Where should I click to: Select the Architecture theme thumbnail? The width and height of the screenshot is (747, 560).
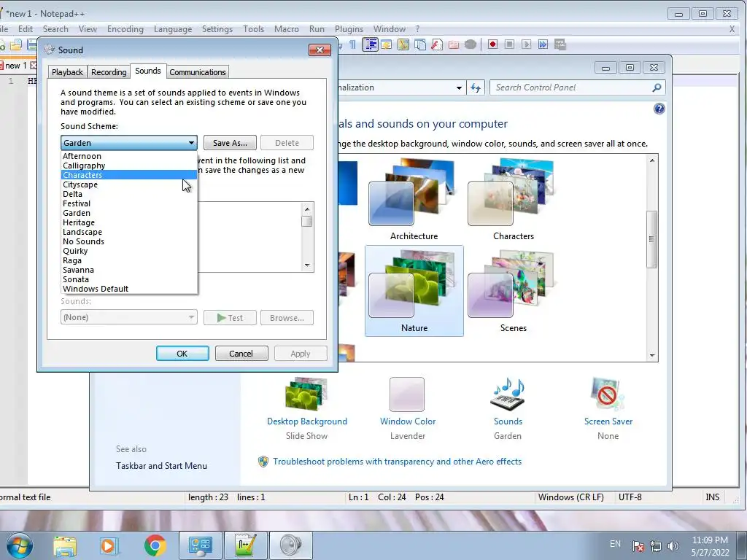(x=414, y=200)
